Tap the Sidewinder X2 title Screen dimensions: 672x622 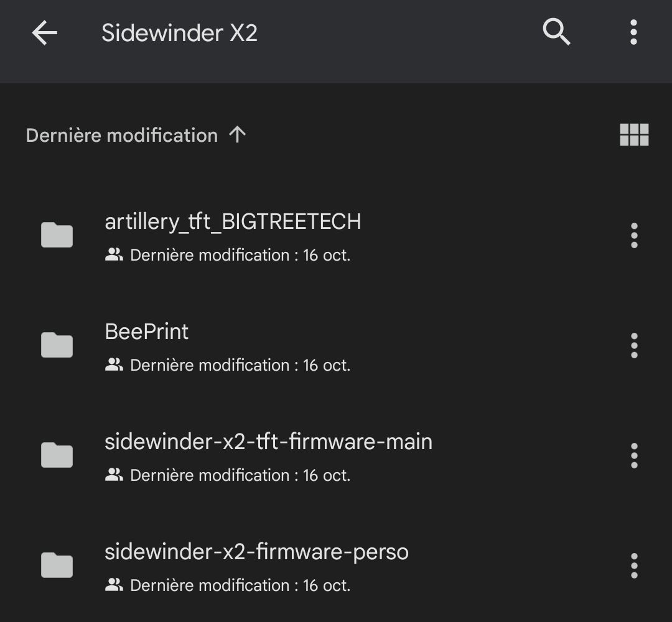coord(179,33)
